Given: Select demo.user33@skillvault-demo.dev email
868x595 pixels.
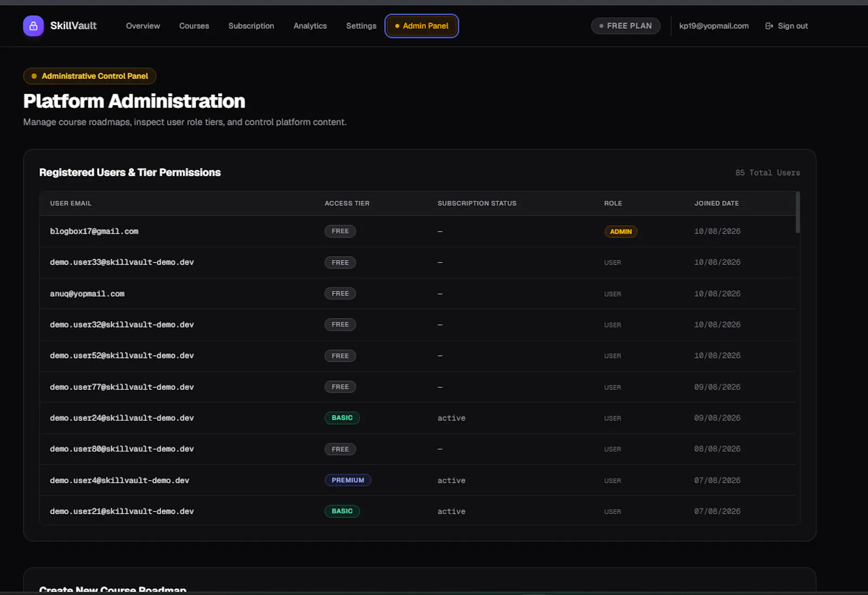Looking at the screenshot, I should pyautogui.click(x=122, y=262).
